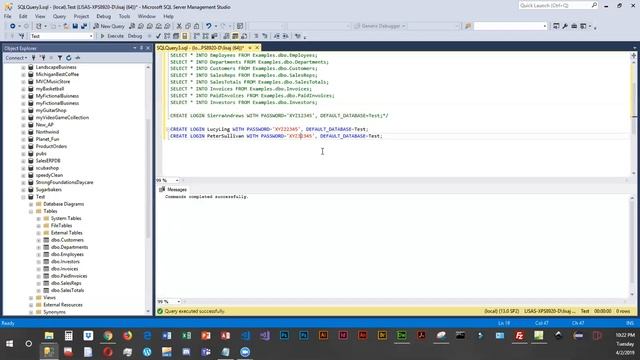Click the Execute button
The width and height of the screenshot is (640, 360).
pyautogui.click(x=112, y=36)
